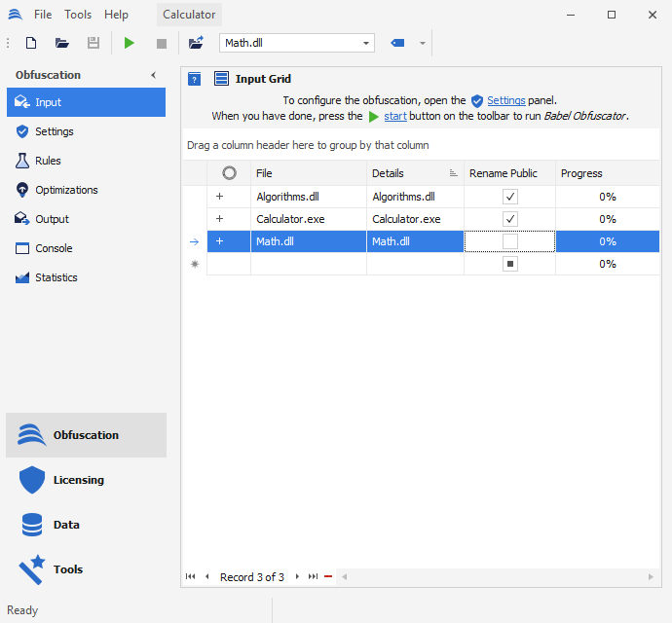Screen dimensions: 672x623
Task: Select Rules in the Obfuscation sidebar
Action: (48, 161)
